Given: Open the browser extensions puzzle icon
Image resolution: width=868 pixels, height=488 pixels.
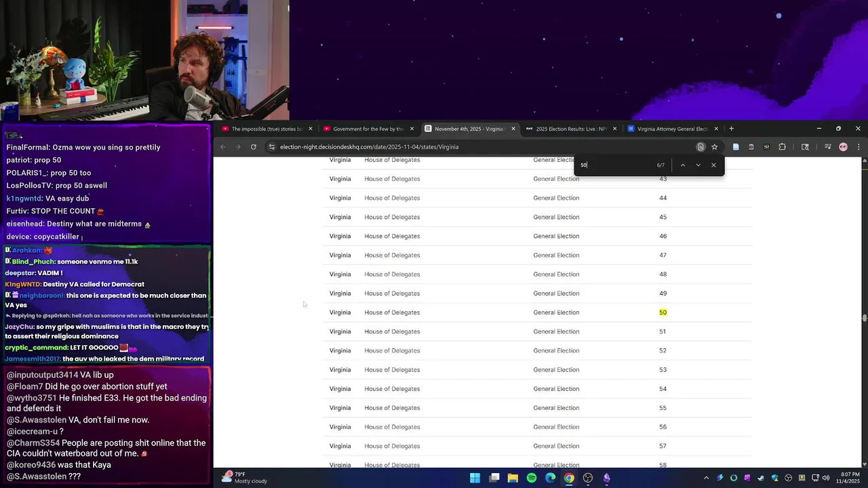Looking at the screenshot, I should 782,147.
